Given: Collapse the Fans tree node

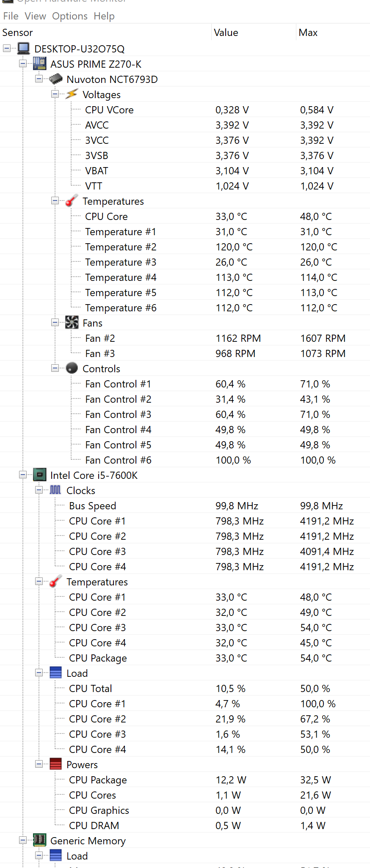Looking at the screenshot, I should pos(55,322).
